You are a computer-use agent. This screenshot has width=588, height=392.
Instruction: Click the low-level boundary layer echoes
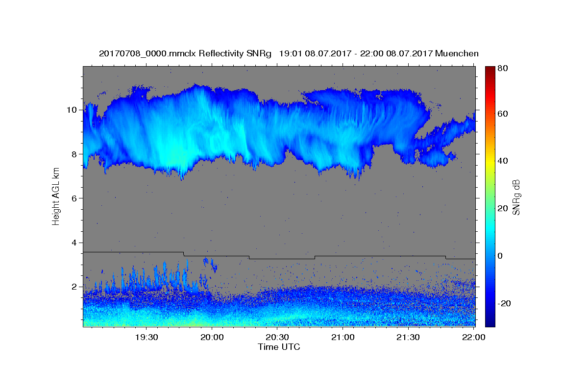(279, 306)
